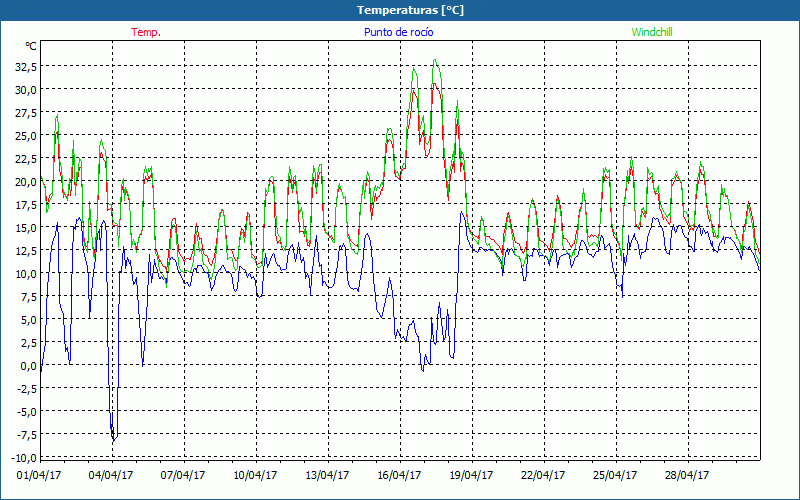Select the red 'Temp.' legend label
Viewport: 800px width, 500px height.
tap(146, 32)
